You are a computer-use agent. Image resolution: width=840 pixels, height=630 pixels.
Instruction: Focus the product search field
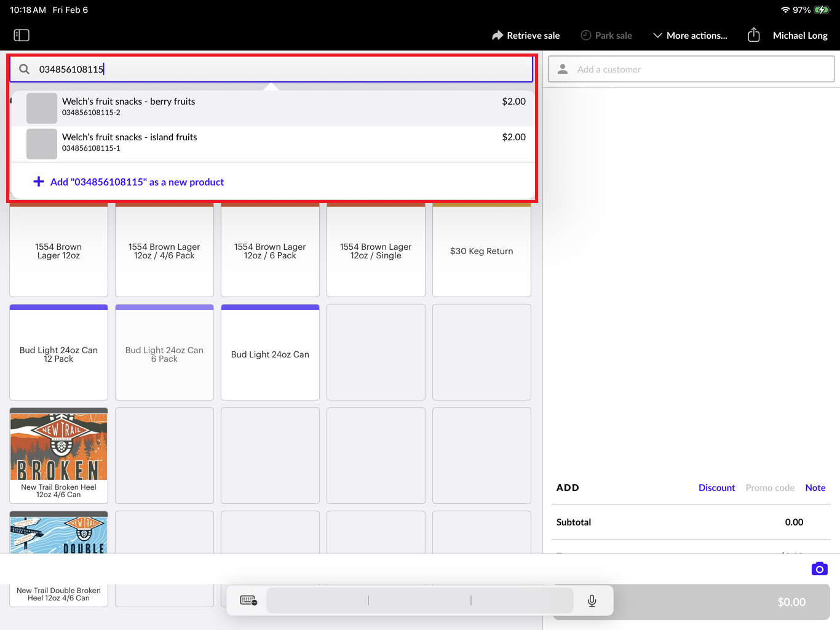click(x=271, y=69)
